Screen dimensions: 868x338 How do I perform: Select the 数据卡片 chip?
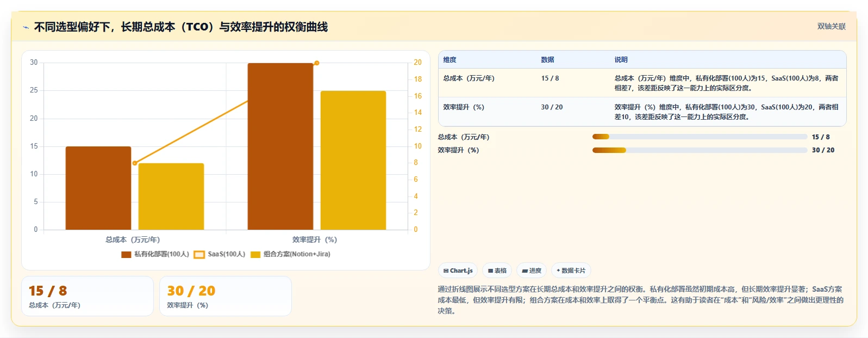(x=571, y=271)
